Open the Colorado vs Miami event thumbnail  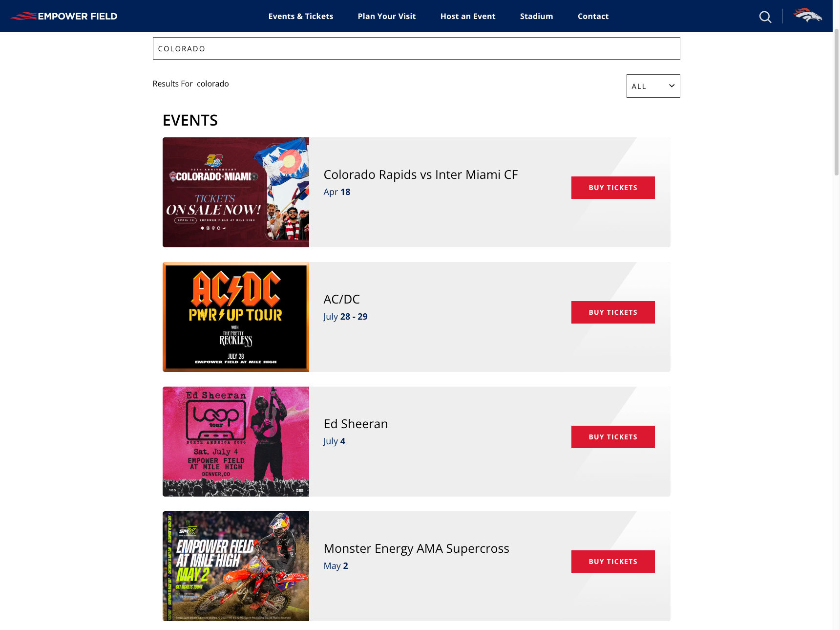click(236, 192)
